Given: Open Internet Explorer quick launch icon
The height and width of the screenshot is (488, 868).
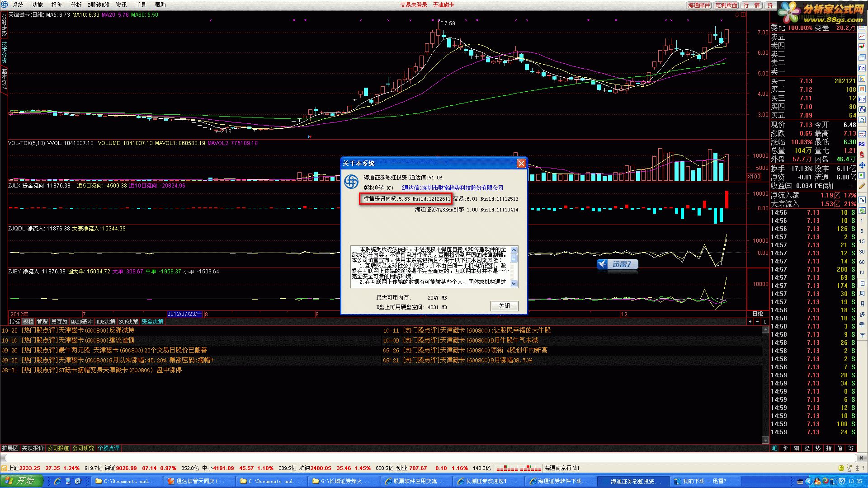Looking at the screenshot, I should tap(57, 481).
